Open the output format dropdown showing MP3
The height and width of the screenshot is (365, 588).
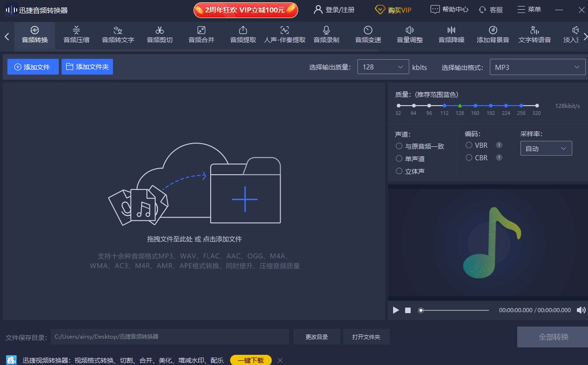537,67
